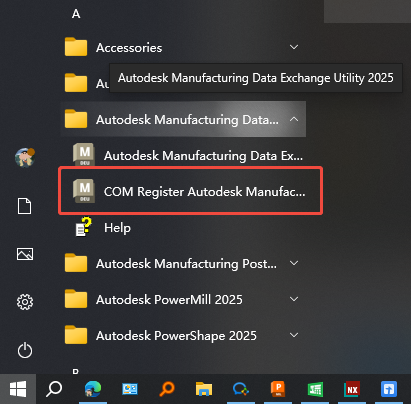Open File Explorer from taskbar

204,389
